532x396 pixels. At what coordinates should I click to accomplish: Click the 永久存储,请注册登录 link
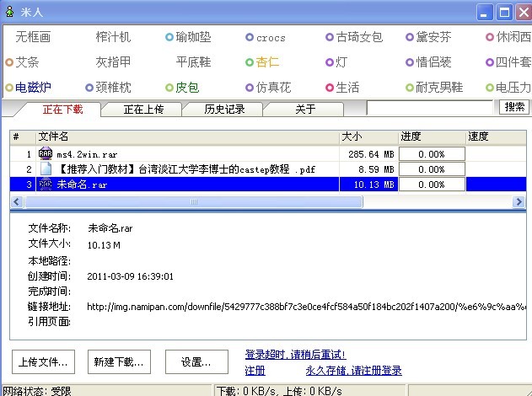click(x=353, y=370)
